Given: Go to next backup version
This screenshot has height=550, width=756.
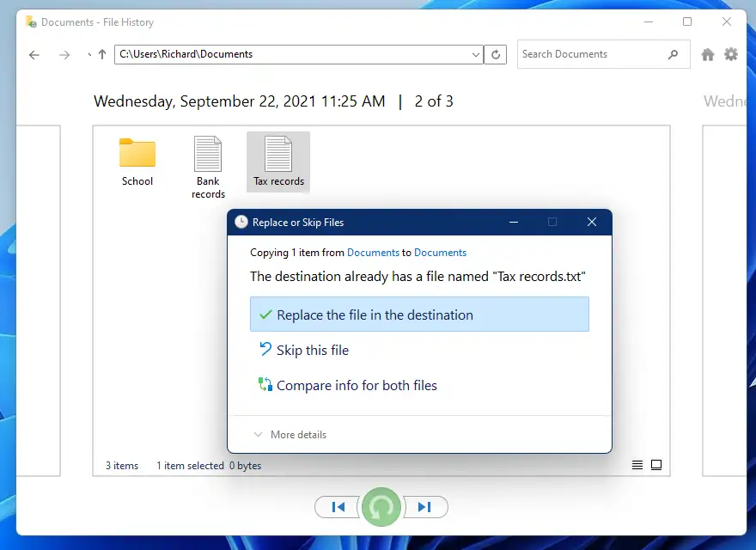Looking at the screenshot, I should [425, 506].
